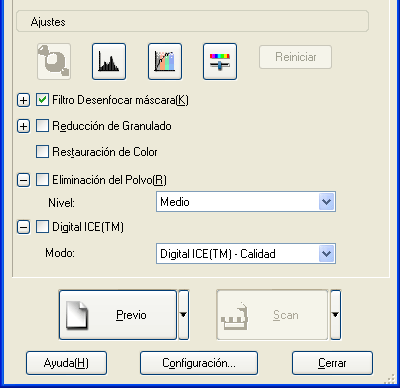The width and height of the screenshot is (400, 388).
Task: Click the scanner icon on the Scan button
Action: coord(235,317)
